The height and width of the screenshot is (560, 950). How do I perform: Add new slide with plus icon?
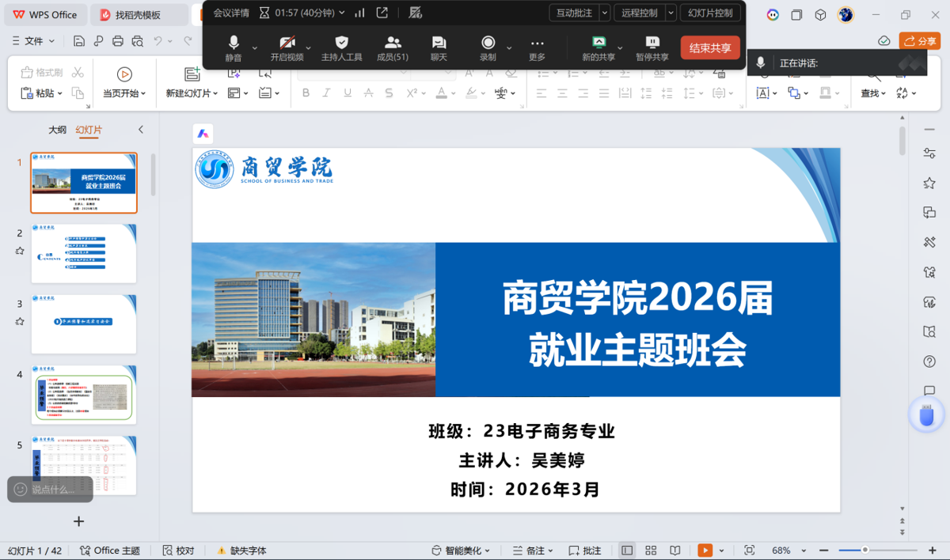pyautogui.click(x=78, y=521)
